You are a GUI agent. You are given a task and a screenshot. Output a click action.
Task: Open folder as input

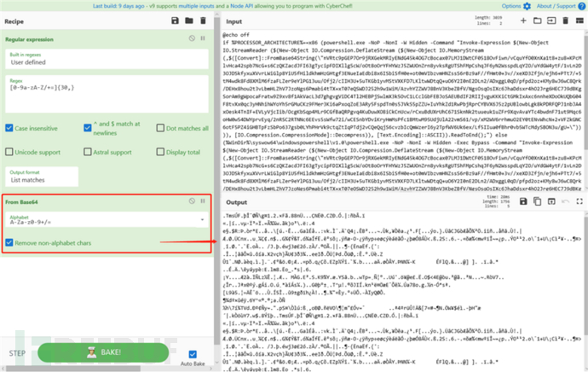pyautogui.click(x=538, y=20)
